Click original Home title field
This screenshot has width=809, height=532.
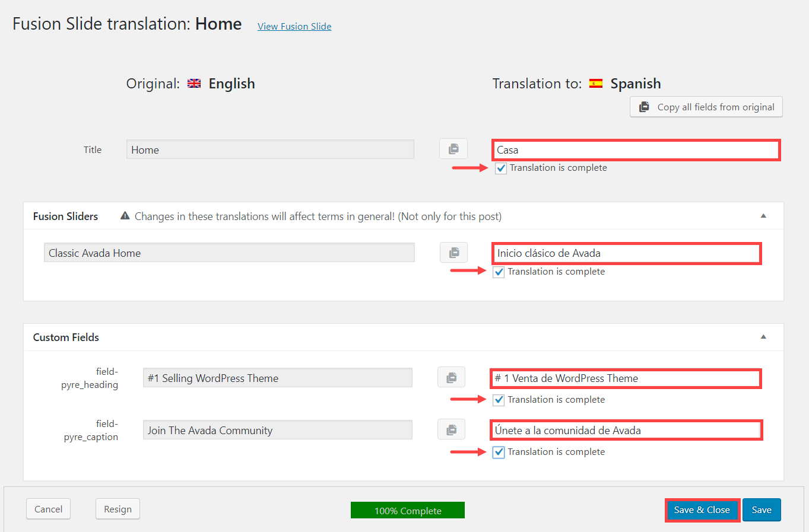tap(270, 149)
